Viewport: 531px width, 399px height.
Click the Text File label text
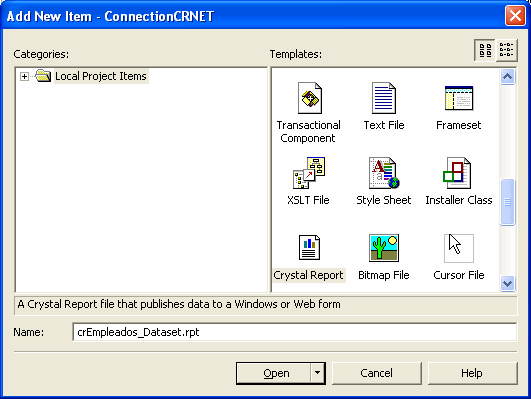(x=384, y=125)
